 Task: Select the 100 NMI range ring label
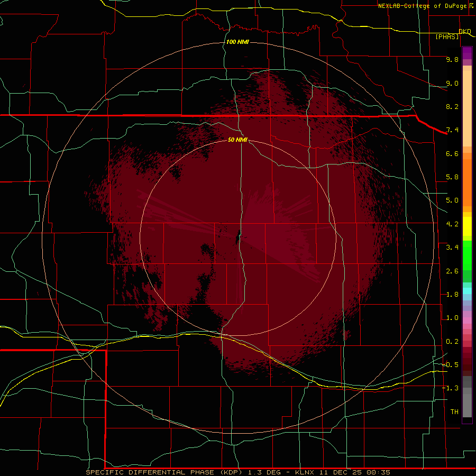pos(237,42)
